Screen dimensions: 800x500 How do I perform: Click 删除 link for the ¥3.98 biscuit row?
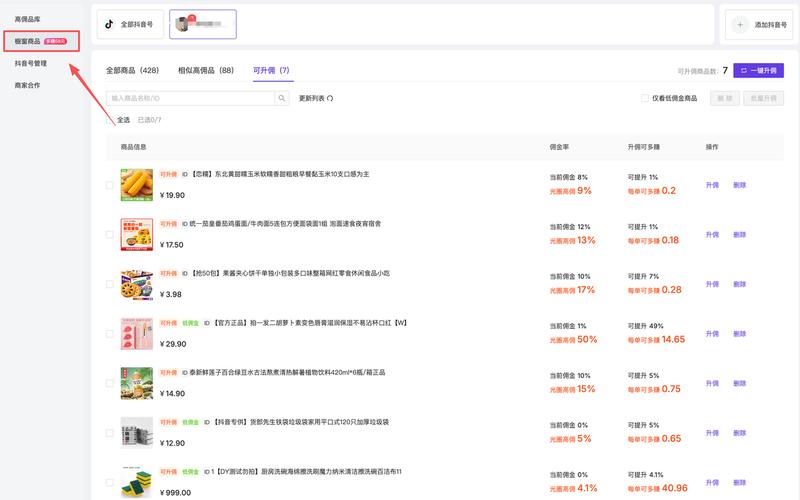click(x=740, y=284)
